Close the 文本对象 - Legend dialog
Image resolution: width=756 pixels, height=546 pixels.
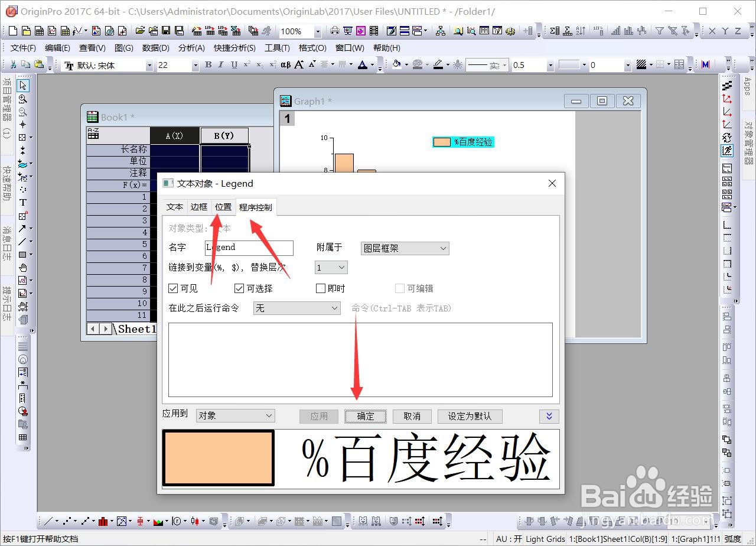coord(552,183)
